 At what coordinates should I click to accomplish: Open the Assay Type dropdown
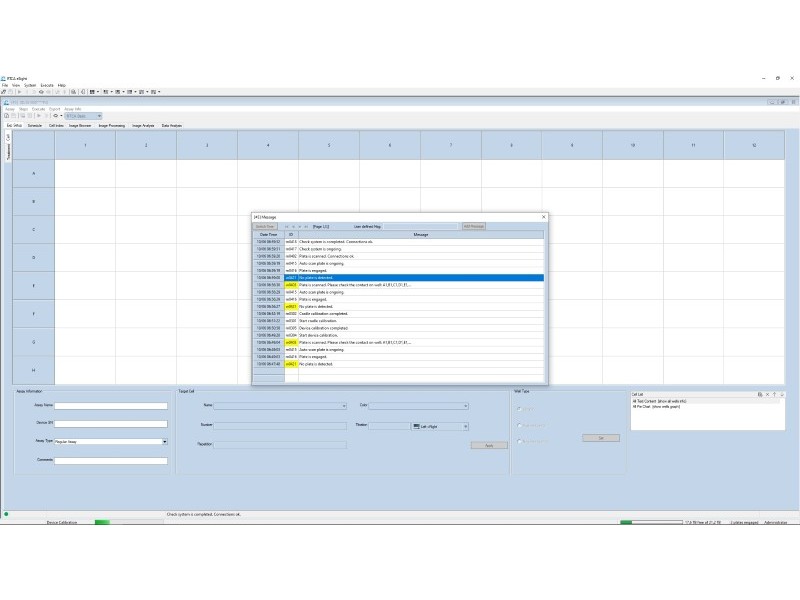(164, 441)
